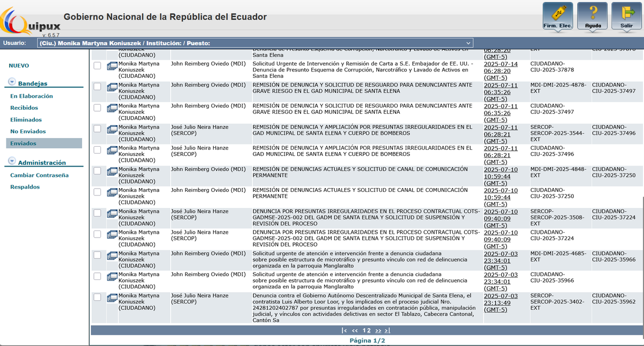
Task: Open Cambiar Contraseña
Action: [x=39, y=175]
